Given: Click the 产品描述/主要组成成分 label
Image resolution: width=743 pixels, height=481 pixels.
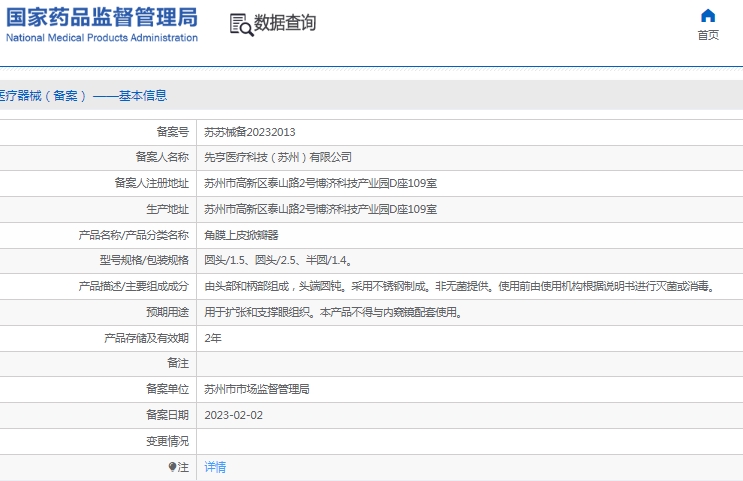Looking at the screenshot, I should pos(134,286).
